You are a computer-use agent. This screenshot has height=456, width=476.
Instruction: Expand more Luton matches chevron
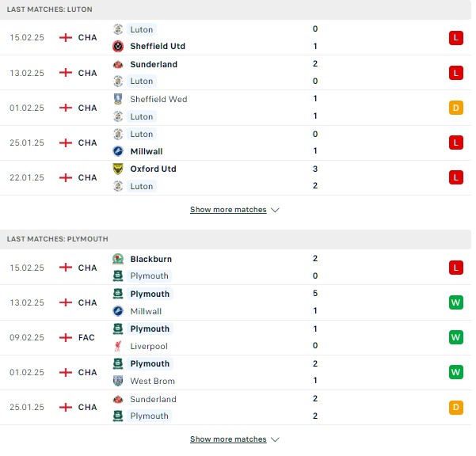(275, 210)
